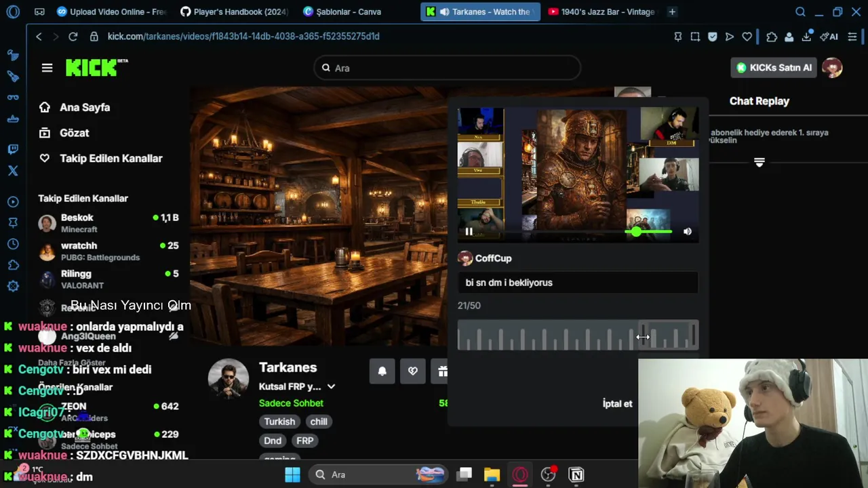Switch to Şablonlar - Canva tab
This screenshot has height=488, width=868.
(357, 12)
